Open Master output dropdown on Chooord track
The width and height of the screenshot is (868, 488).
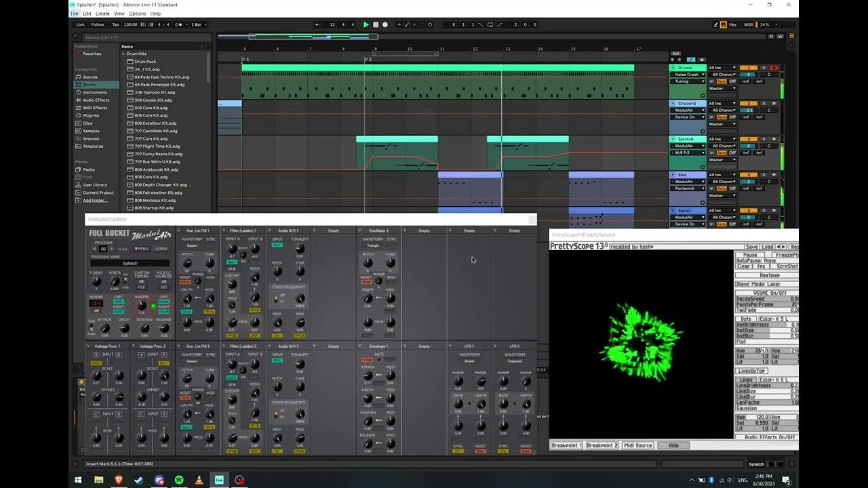tap(722, 124)
